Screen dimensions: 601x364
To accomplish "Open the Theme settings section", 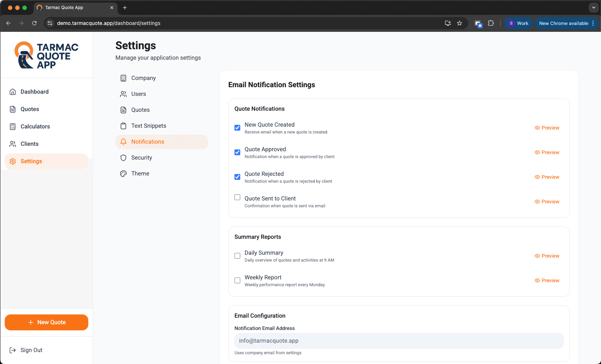I will tap(140, 174).
